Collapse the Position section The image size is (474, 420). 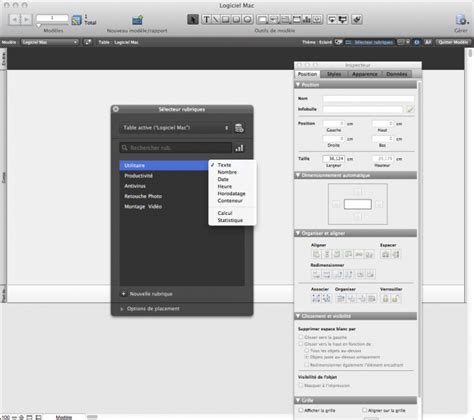[298, 85]
